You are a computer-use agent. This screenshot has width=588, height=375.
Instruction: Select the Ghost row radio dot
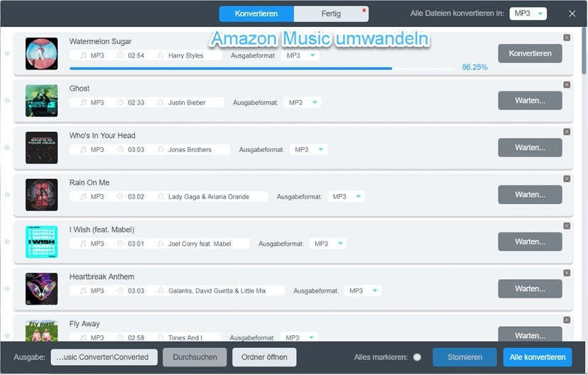pyautogui.click(x=7, y=101)
